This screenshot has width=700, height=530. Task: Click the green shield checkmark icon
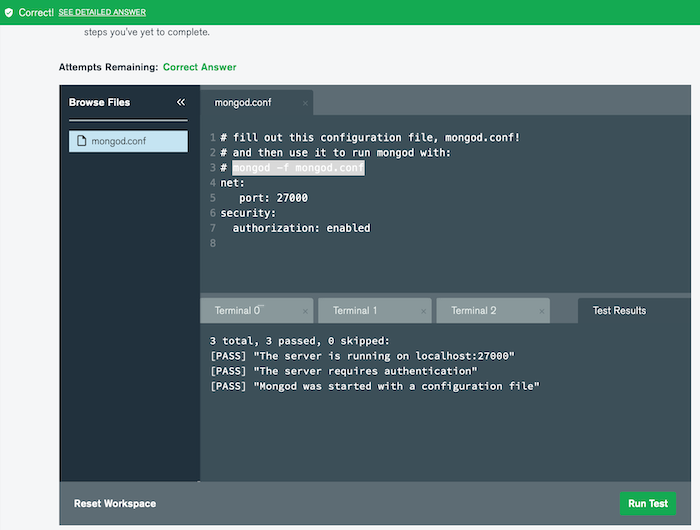point(8,13)
